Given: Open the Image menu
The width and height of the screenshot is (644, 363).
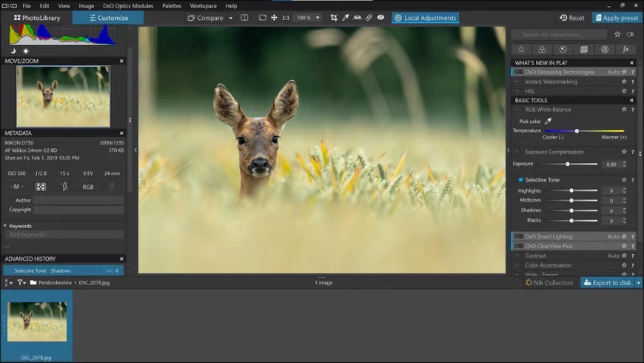Looking at the screenshot, I should [x=87, y=6].
